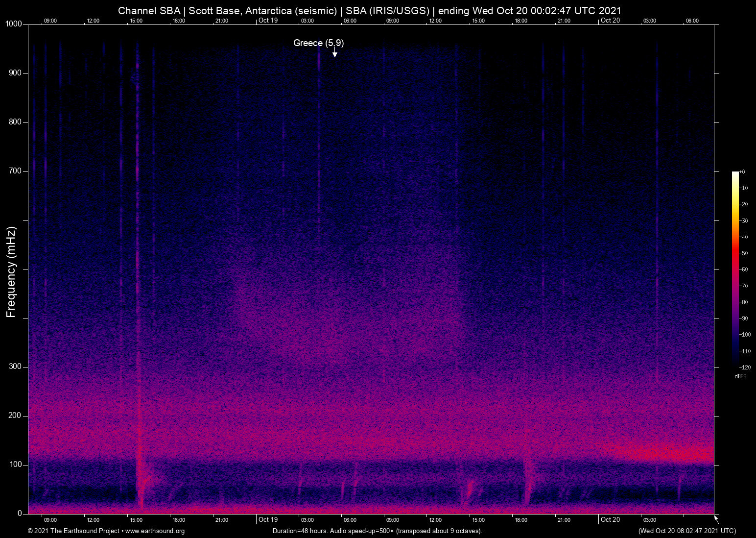Click the Audio speed-up=500x footer text
This screenshot has width=756, height=538.
point(362,531)
